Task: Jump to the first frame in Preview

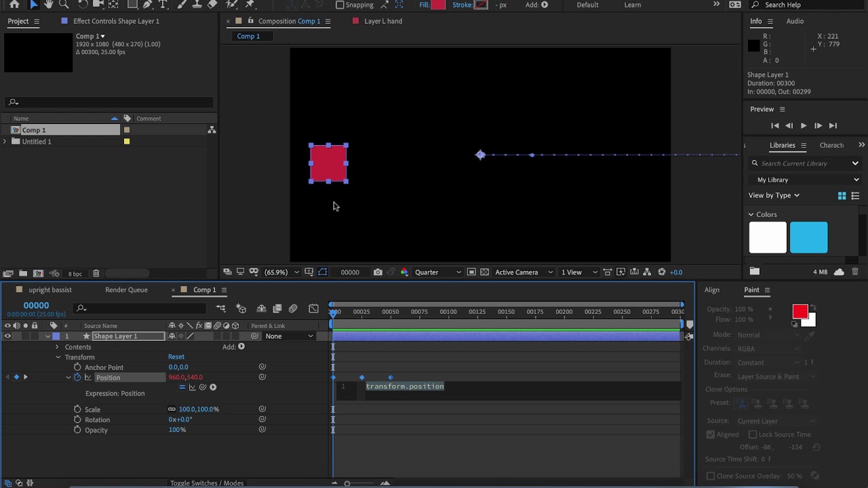Action: click(775, 125)
